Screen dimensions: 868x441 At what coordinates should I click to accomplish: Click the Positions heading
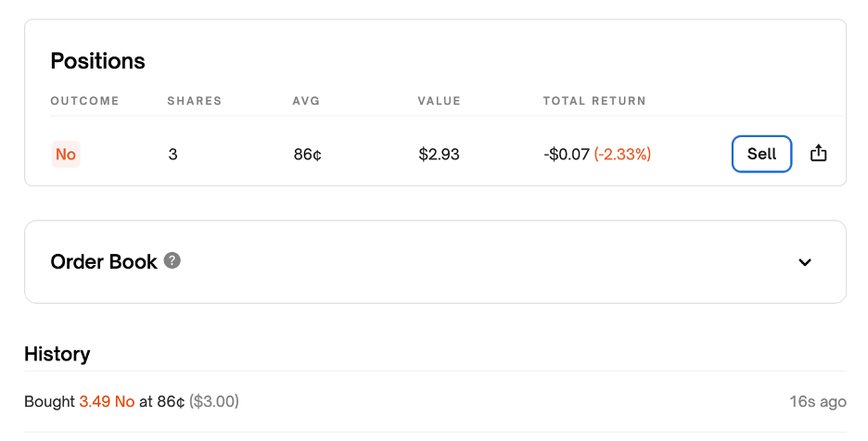[97, 61]
